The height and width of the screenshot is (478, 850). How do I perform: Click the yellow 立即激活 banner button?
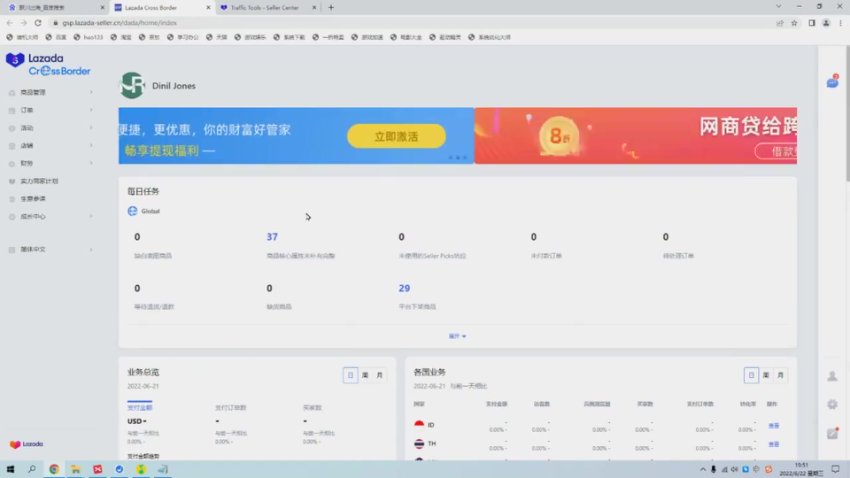[x=396, y=136]
